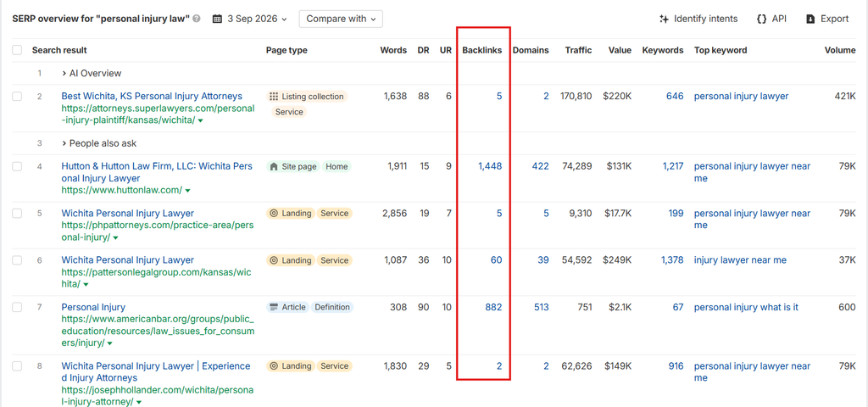The width and height of the screenshot is (868, 407).
Task: Click the API curly braces icon
Action: click(761, 19)
